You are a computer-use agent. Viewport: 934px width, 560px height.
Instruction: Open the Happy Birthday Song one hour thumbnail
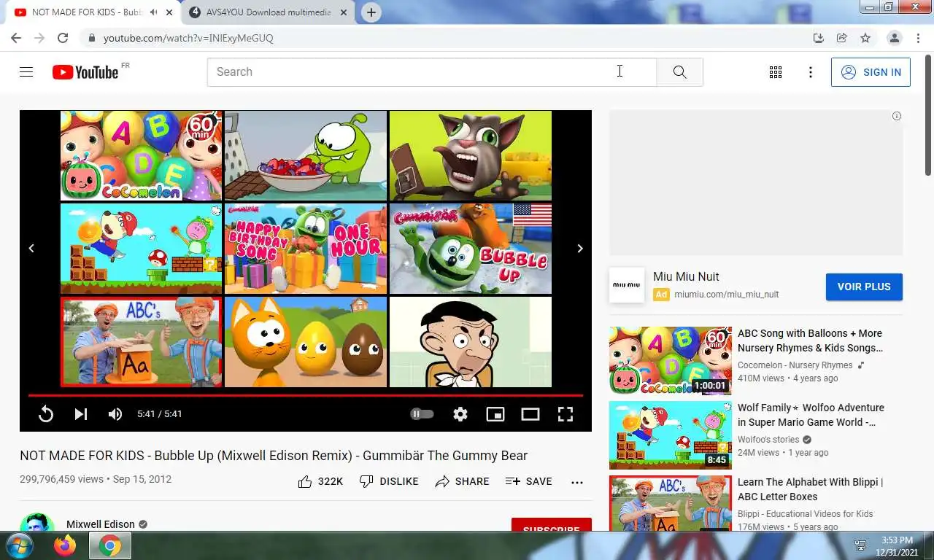click(x=306, y=249)
